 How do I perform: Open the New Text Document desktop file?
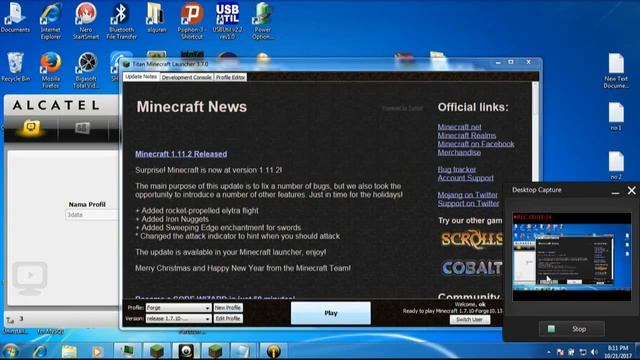pyautogui.click(x=616, y=71)
